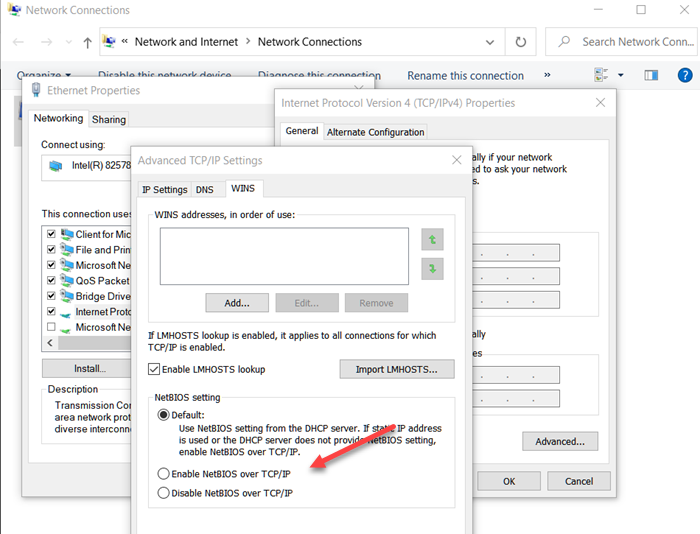700x534 pixels.
Task: Expand the toolbar overflow chevron
Action: pyautogui.click(x=547, y=75)
